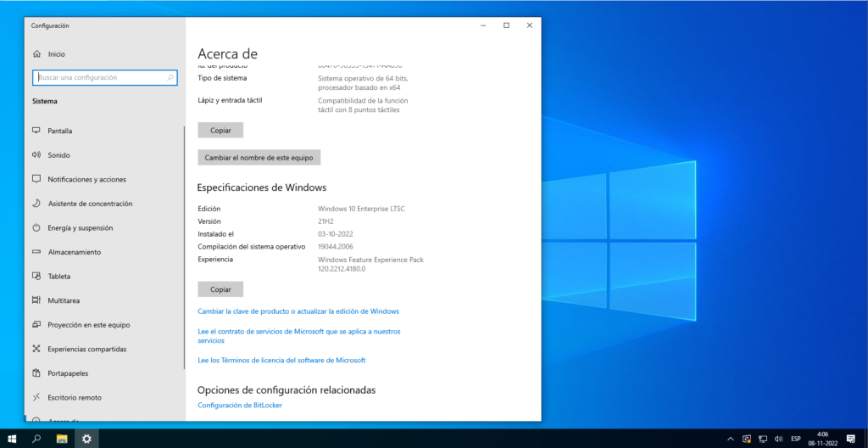Click the security tray icon

[x=746, y=439]
